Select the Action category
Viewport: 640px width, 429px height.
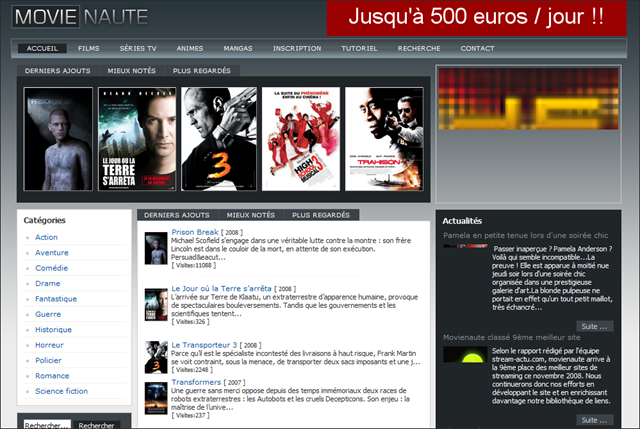[46, 237]
